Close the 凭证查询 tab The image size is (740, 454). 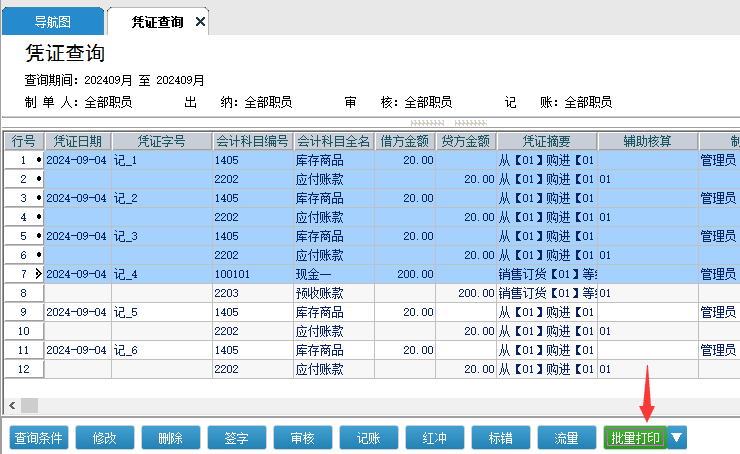pos(200,21)
